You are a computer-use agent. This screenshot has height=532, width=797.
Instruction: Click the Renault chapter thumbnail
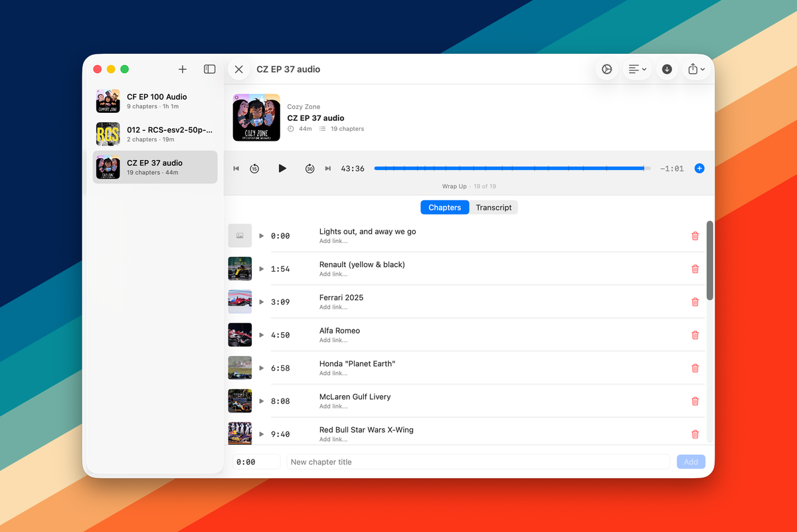(240, 269)
